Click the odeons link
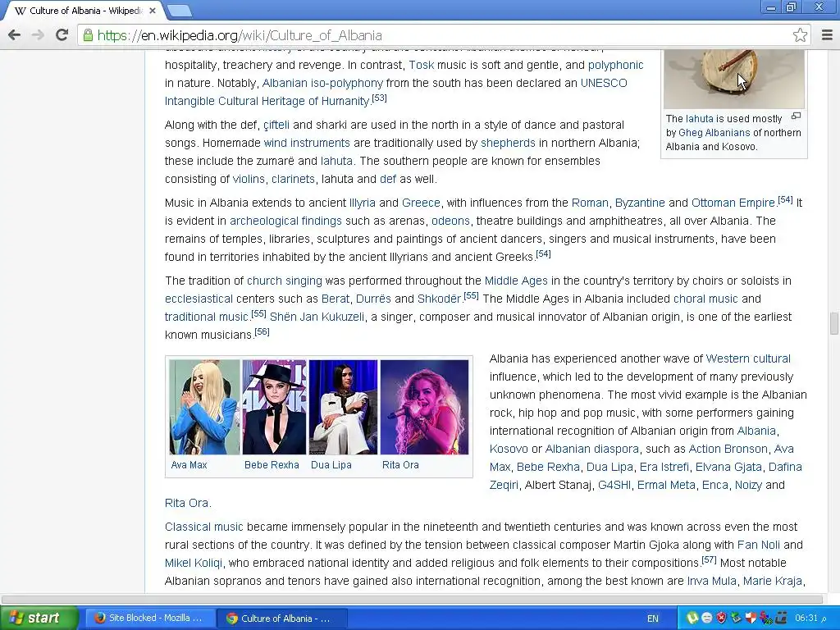Viewport: 840px width, 630px height. tap(450, 221)
